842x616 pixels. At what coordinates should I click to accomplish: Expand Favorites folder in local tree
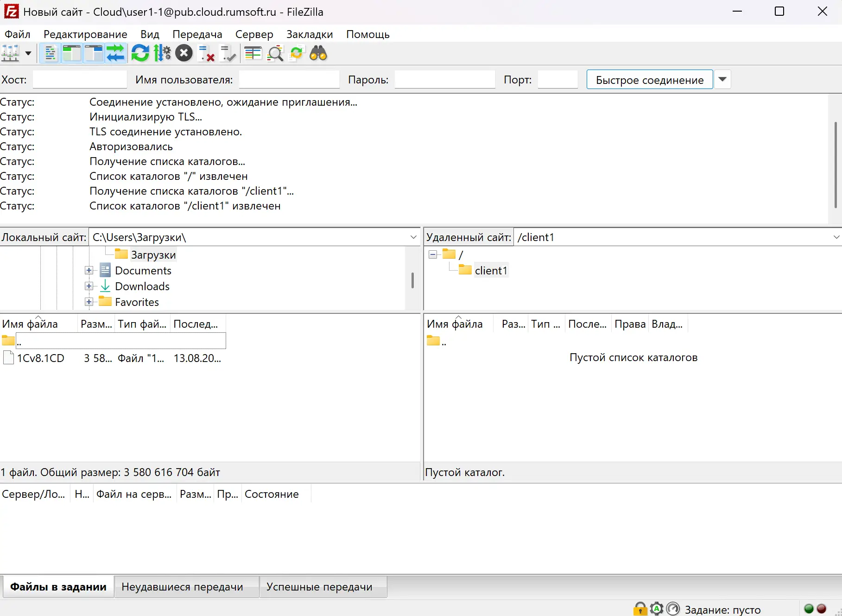point(89,302)
